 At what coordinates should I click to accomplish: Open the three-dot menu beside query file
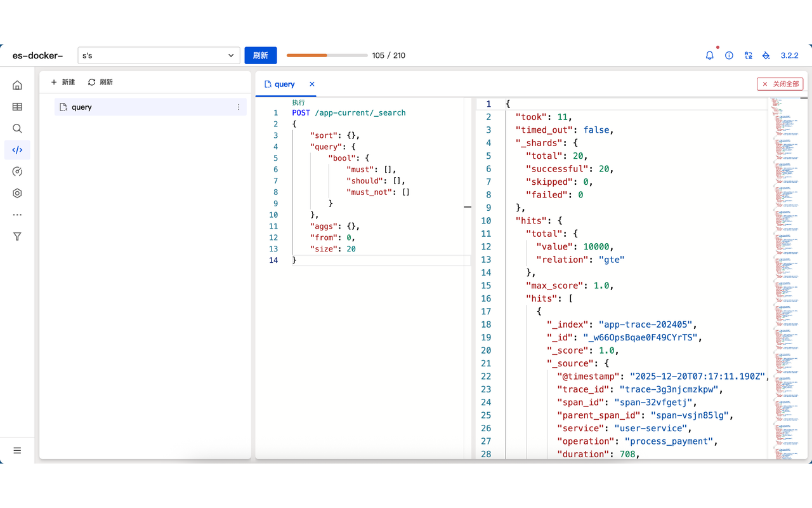(x=239, y=107)
